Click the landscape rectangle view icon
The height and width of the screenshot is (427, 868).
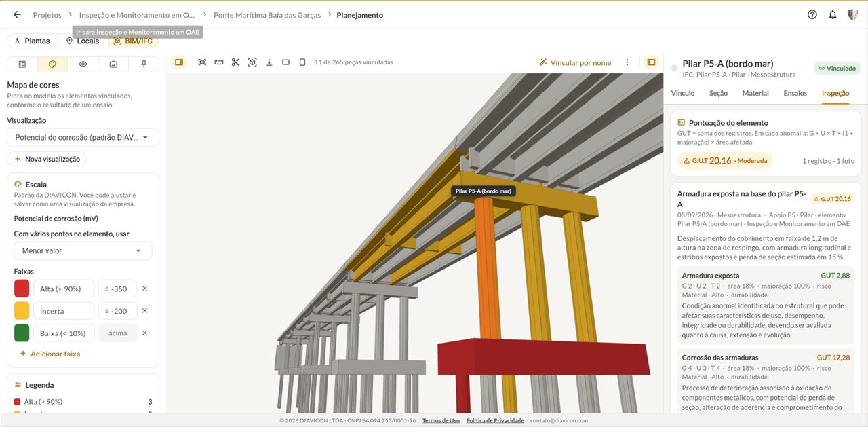click(285, 62)
